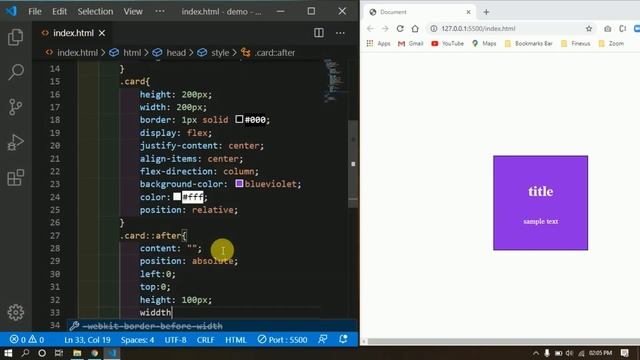The width and height of the screenshot is (640, 360).
Task: Open the Windows Start menu
Action: point(8,353)
